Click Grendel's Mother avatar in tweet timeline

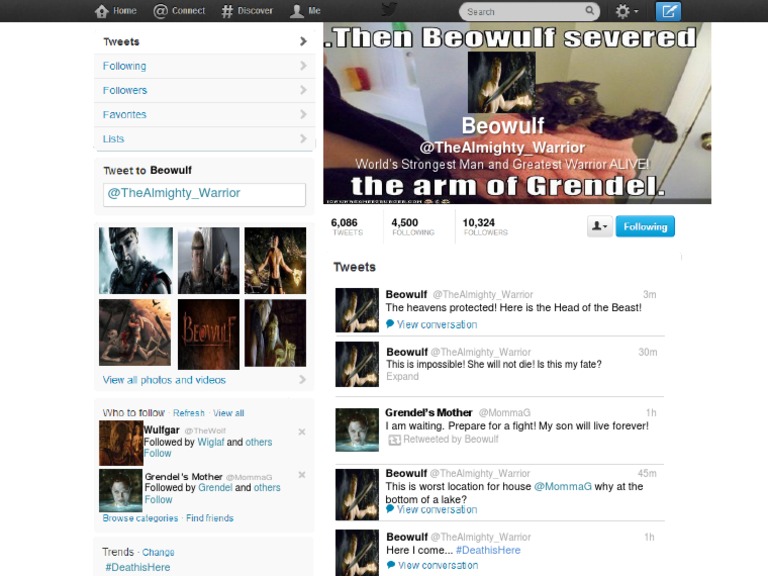357,430
